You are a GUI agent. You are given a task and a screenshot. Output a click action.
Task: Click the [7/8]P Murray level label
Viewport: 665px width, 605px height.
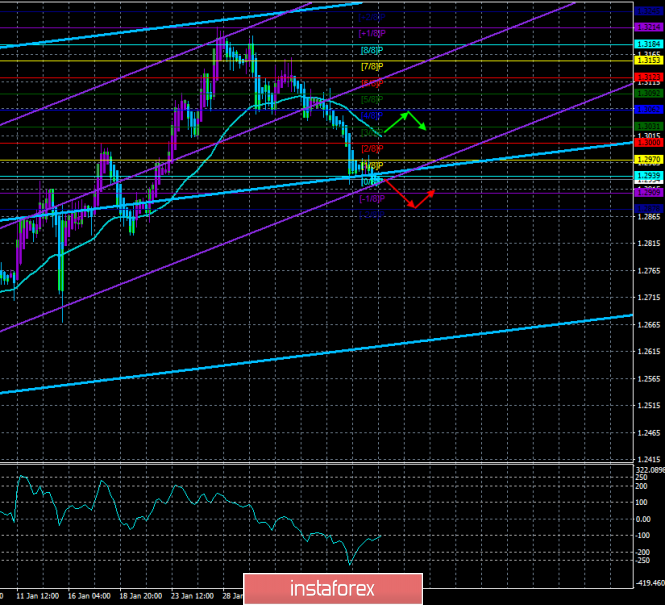tap(372, 67)
